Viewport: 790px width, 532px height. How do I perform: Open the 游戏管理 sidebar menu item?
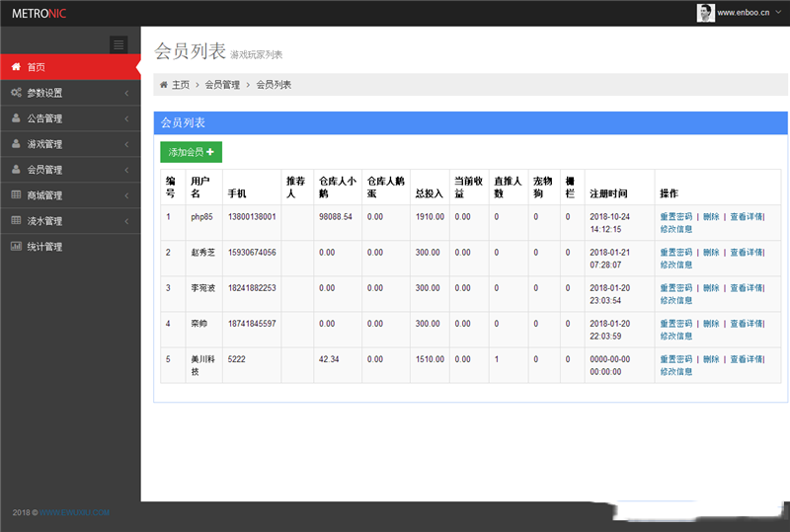[70, 144]
